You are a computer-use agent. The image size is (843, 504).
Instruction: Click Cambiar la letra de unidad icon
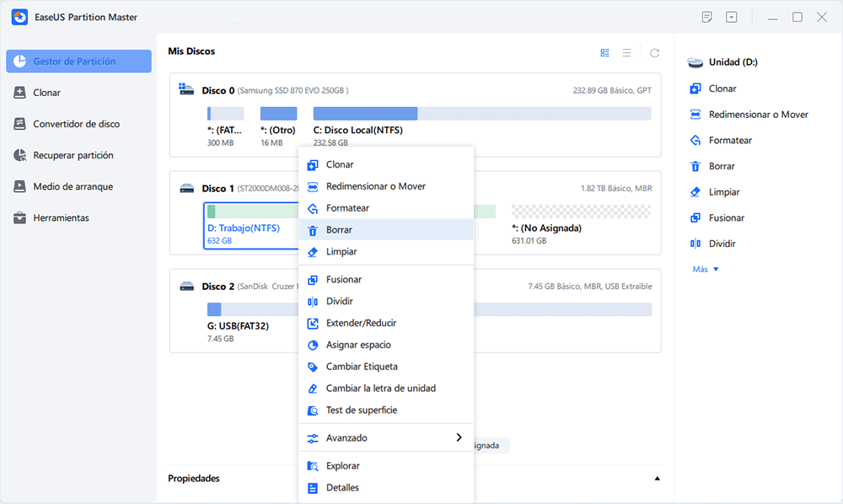313,389
